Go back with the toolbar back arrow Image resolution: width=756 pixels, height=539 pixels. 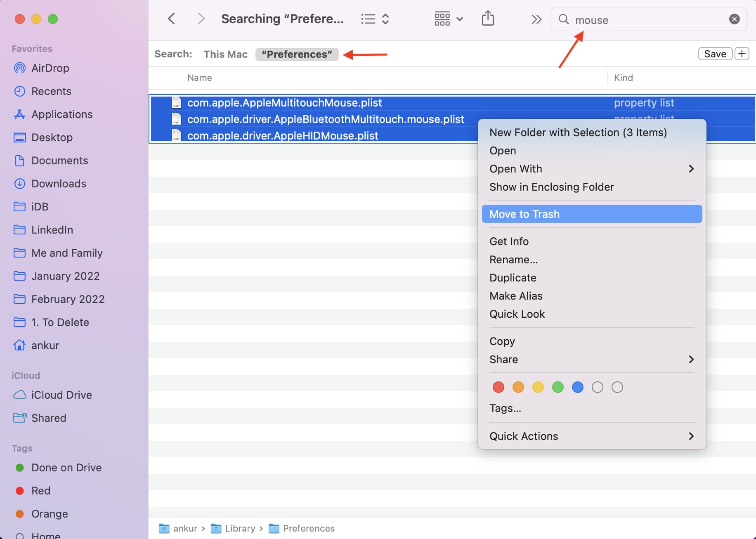coord(172,19)
